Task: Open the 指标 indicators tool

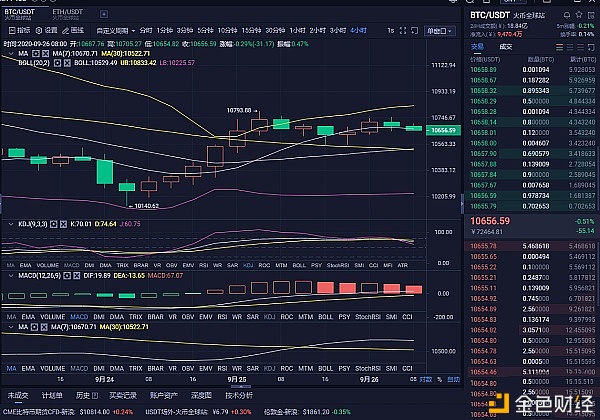Action: click(x=19, y=30)
